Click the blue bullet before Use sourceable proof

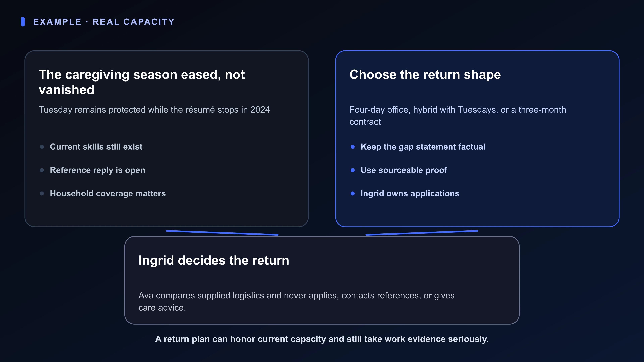pos(353,170)
